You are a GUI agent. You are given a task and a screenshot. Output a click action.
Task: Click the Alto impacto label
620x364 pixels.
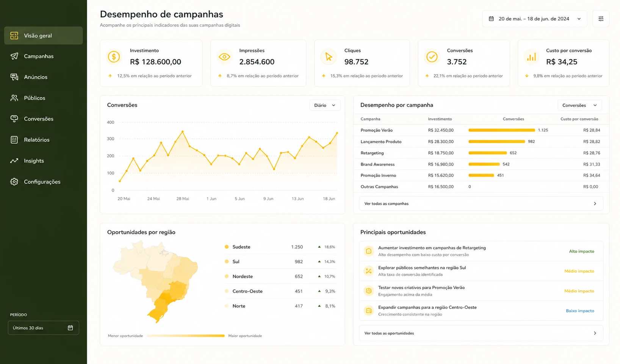click(x=581, y=251)
